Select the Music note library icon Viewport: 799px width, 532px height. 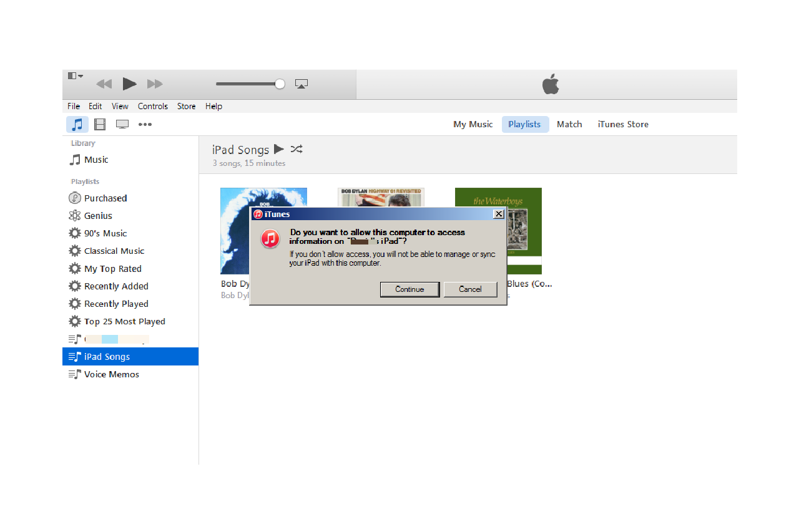77,124
